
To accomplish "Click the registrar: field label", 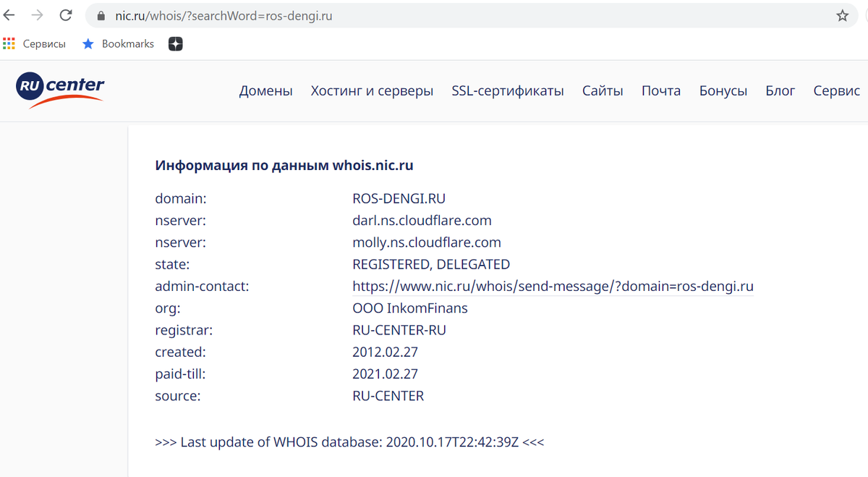I will (x=184, y=330).
